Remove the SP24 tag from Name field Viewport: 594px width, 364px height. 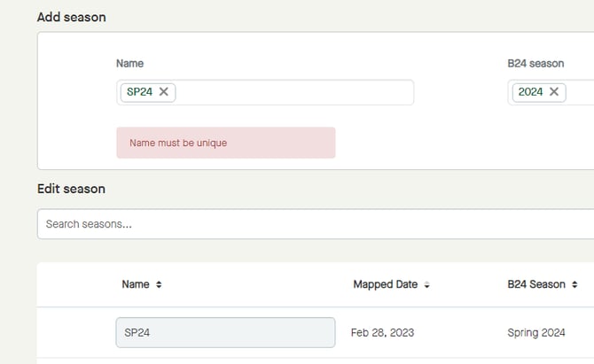click(x=164, y=92)
